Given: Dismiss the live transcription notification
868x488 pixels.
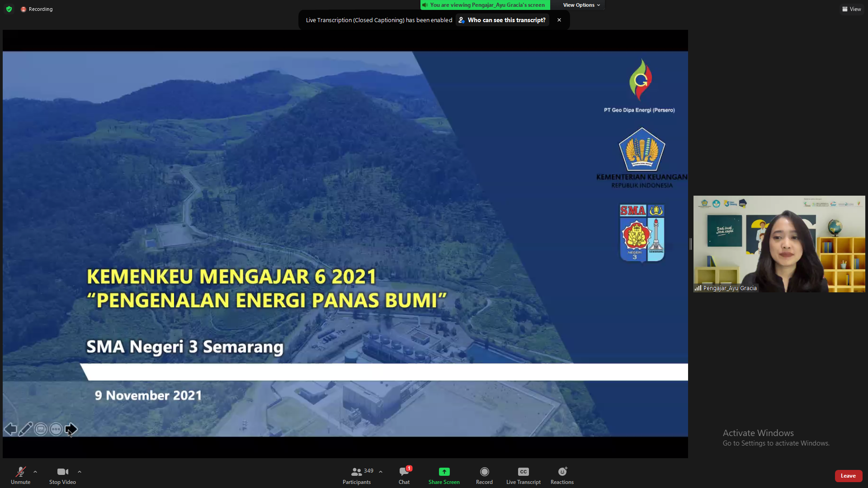Looking at the screenshot, I should click(559, 20).
